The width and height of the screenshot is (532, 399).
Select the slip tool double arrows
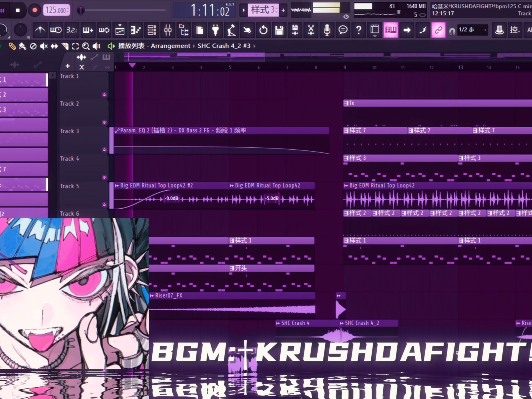click(x=54, y=46)
